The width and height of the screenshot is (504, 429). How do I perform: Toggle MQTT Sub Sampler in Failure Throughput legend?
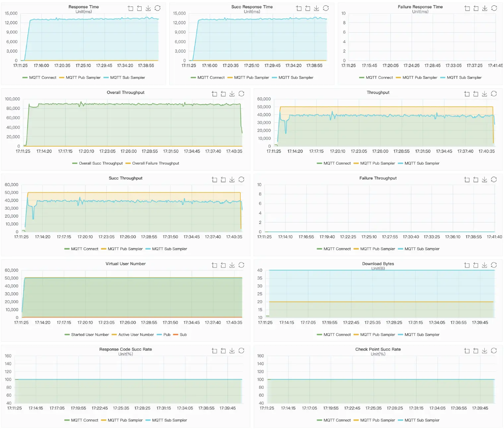pos(418,249)
